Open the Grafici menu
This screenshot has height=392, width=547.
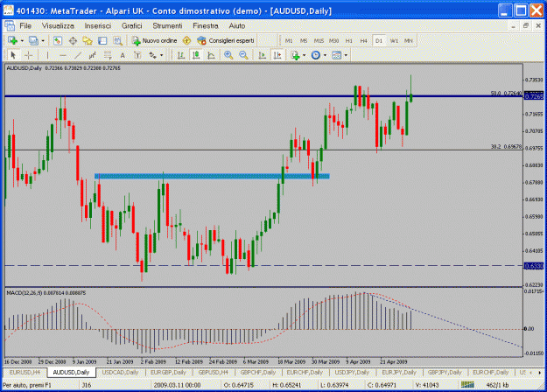point(132,25)
